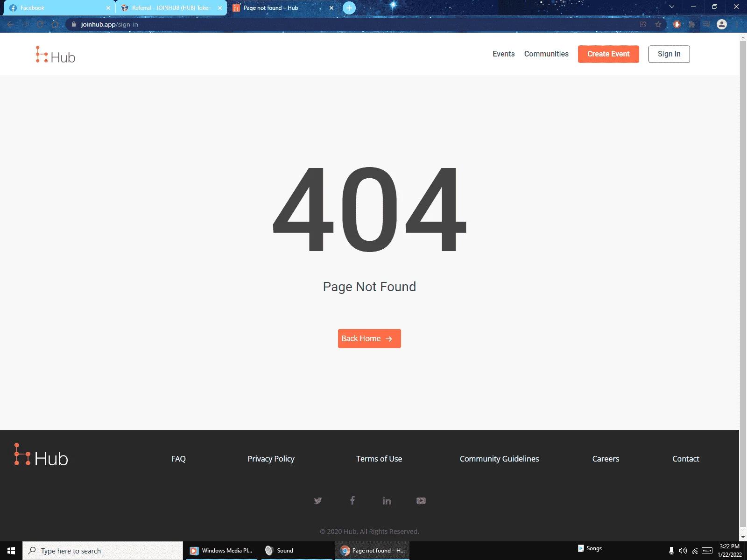This screenshot has width=747, height=560.
Task: Open the Terms of Use footer link
Action: click(379, 459)
